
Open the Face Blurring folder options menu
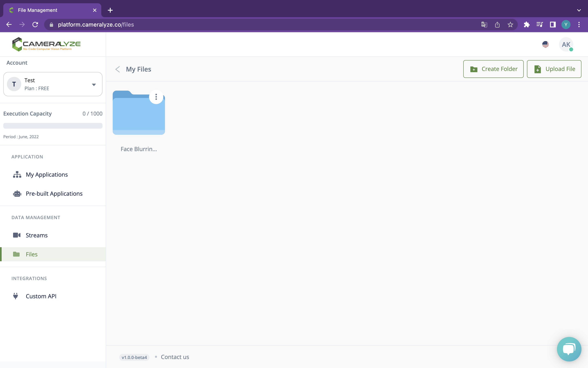[156, 97]
